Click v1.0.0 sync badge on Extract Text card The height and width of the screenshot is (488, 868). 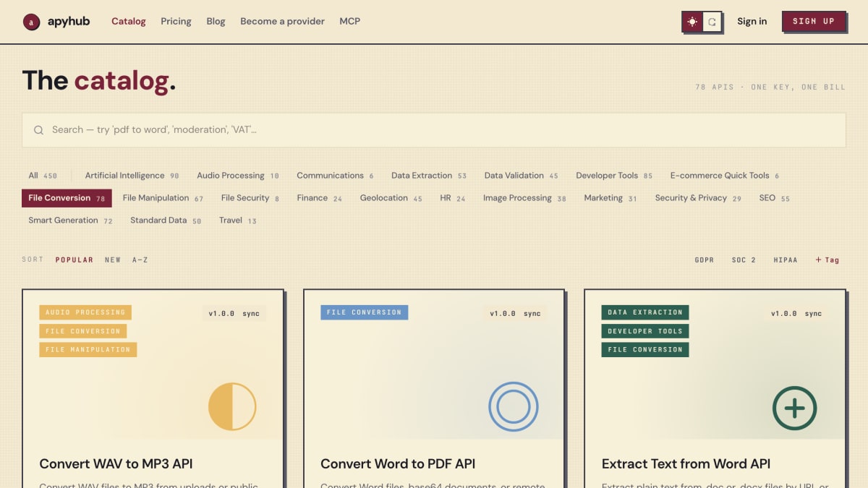(x=796, y=314)
